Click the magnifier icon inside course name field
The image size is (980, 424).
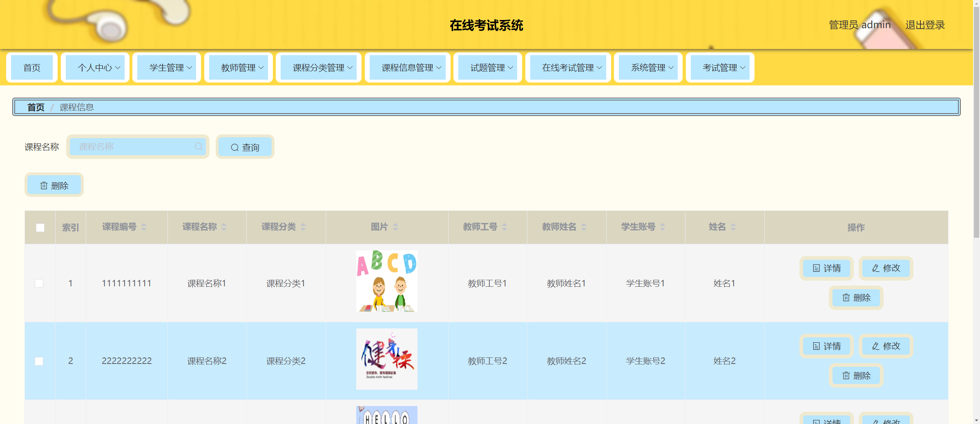point(199,146)
